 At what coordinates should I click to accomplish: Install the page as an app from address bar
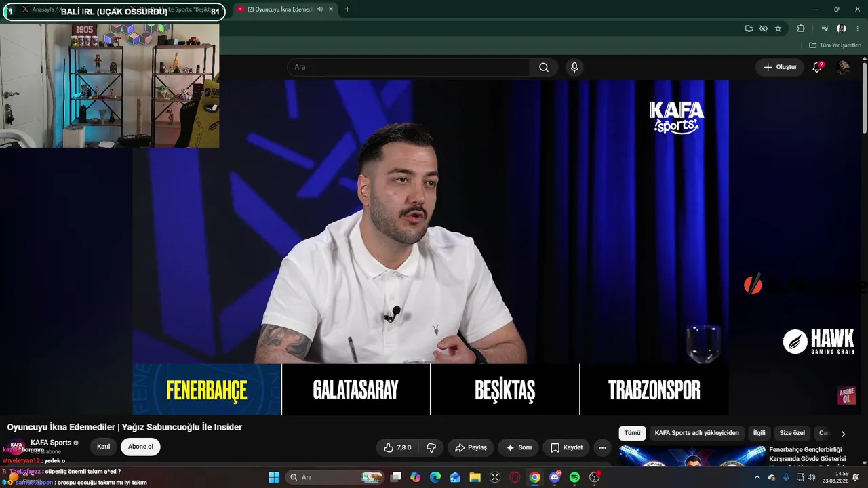(x=749, y=28)
